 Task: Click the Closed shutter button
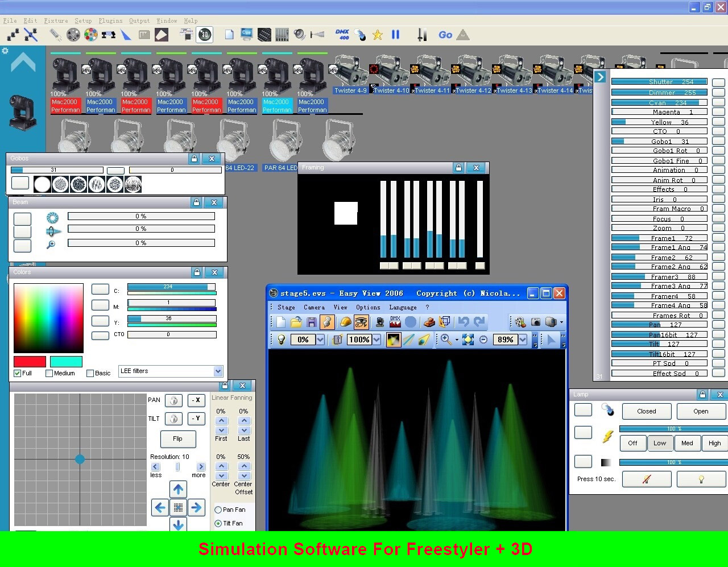click(x=646, y=411)
